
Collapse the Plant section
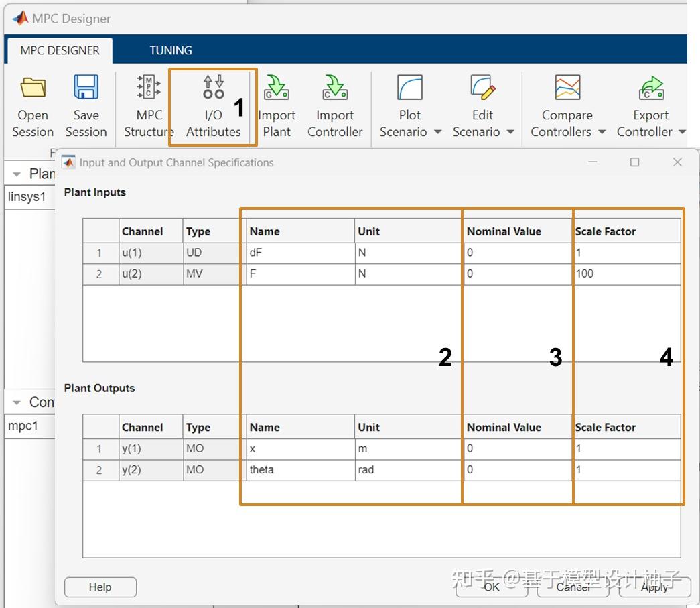(17, 173)
